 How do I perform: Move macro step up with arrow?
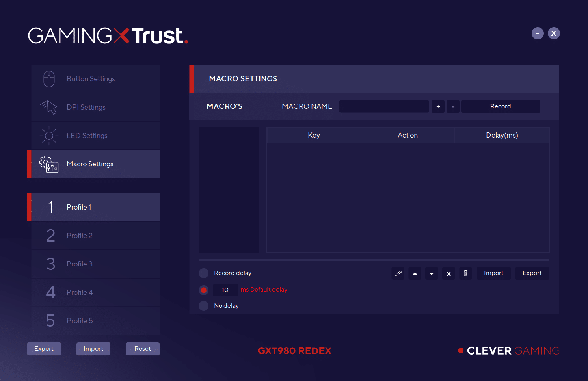(415, 273)
